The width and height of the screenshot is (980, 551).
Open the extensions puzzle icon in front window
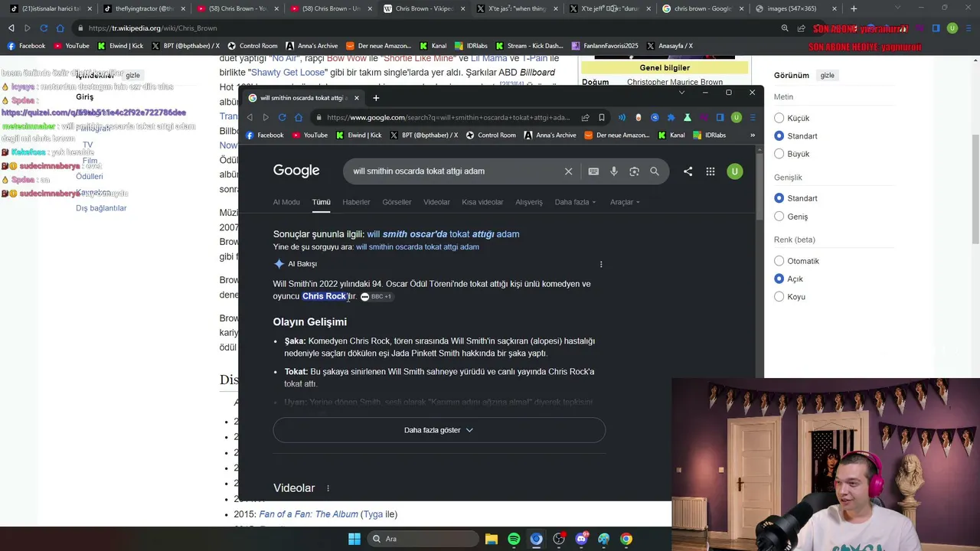pos(671,117)
